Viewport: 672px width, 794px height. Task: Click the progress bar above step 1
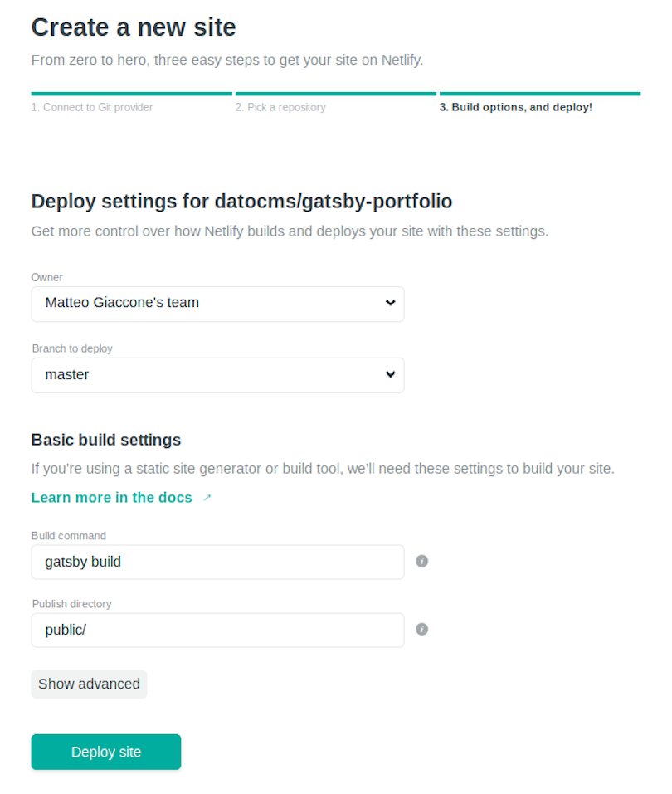tap(132, 94)
